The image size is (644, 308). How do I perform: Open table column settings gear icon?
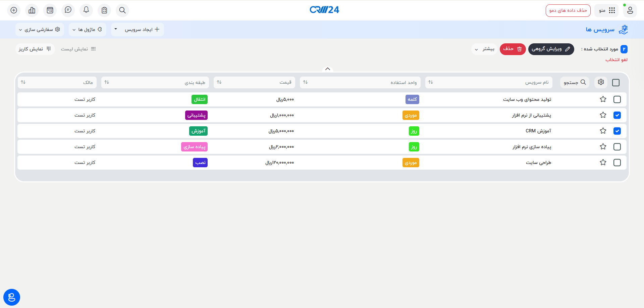pyautogui.click(x=601, y=82)
